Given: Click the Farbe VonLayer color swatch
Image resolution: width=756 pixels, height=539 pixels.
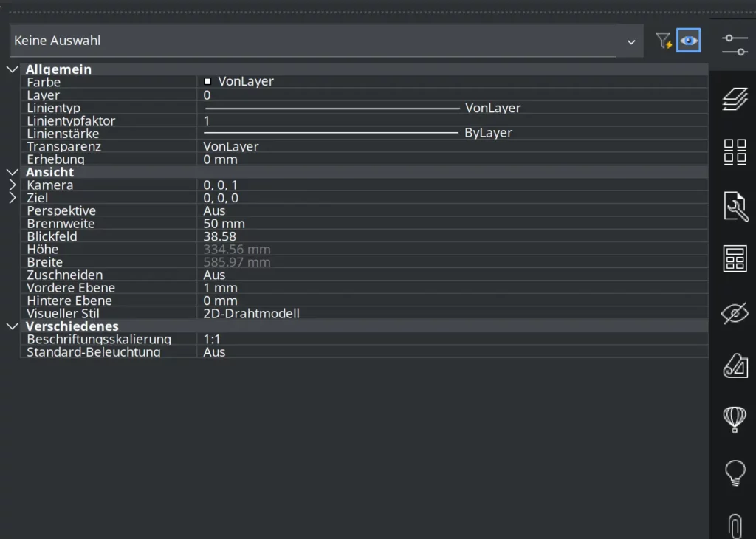Looking at the screenshot, I should [x=207, y=81].
